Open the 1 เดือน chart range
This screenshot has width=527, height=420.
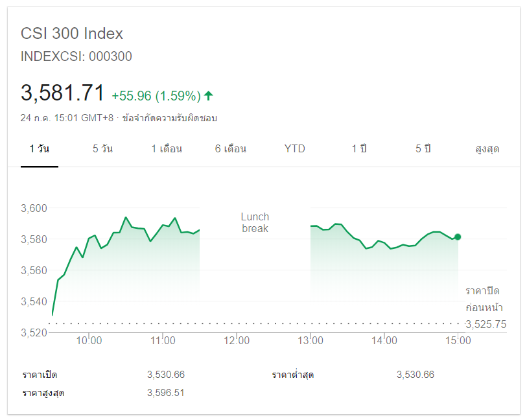(167, 149)
